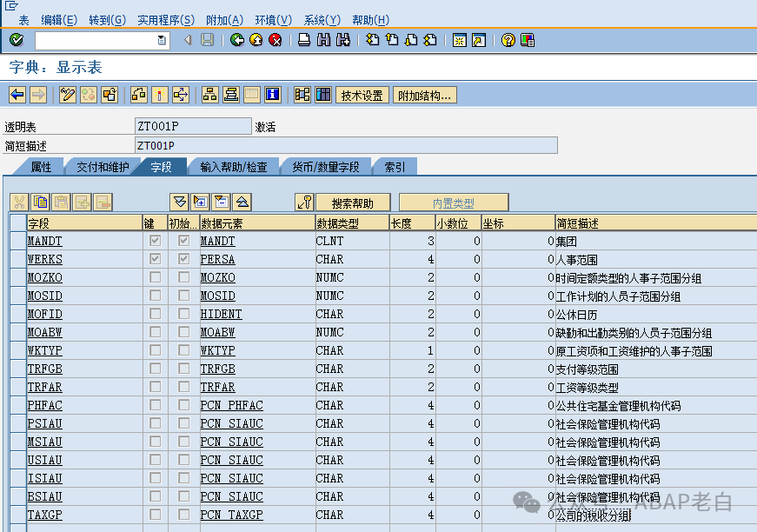Open the Customize Local Layout icon
The width and height of the screenshot is (757, 532).
point(528,40)
